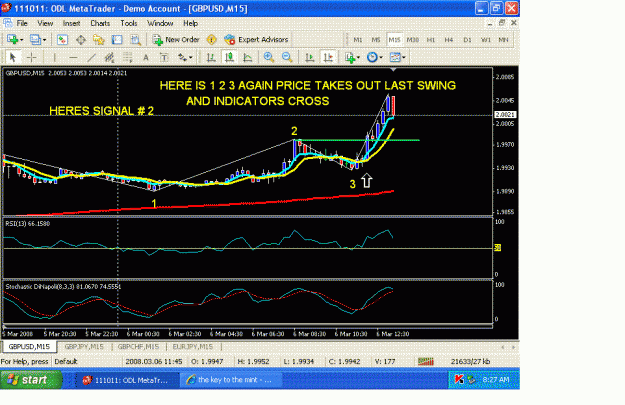This screenshot has height=405, width=625.
Task: Select the Horizontal Line drawing tool
Action: (x=73, y=57)
